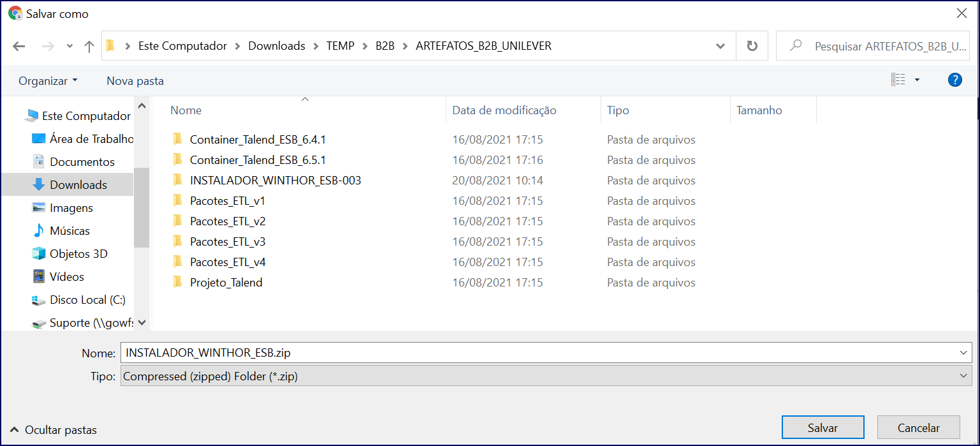Click the Projeto_Talend folder icon
Screen dimensions: 980x446
click(178, 282)
